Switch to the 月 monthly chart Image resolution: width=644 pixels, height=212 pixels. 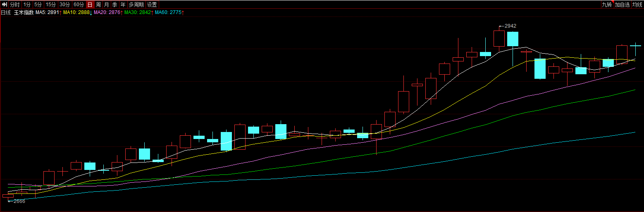pyautogui.click(x=107, y=5)
